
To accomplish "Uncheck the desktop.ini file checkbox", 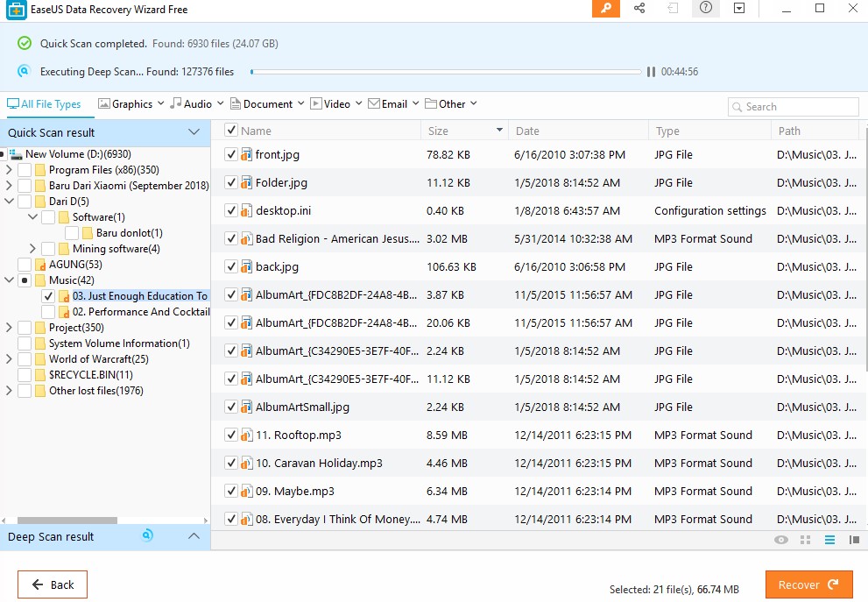I will [x=231, y=210].
